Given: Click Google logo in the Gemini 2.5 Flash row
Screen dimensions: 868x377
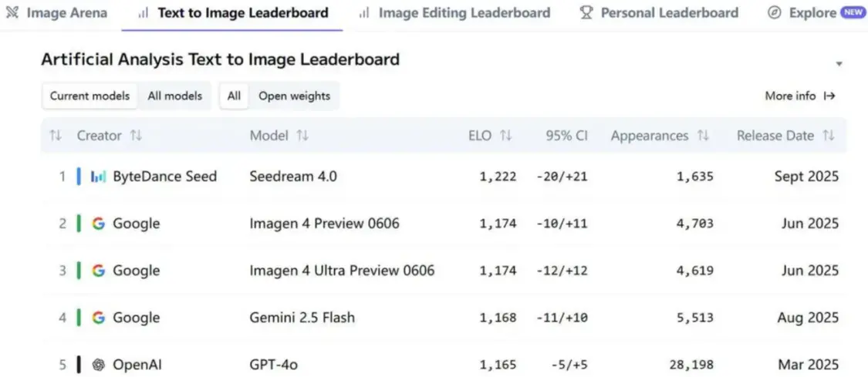Looking at the screenshot, I should click(99, 318).
